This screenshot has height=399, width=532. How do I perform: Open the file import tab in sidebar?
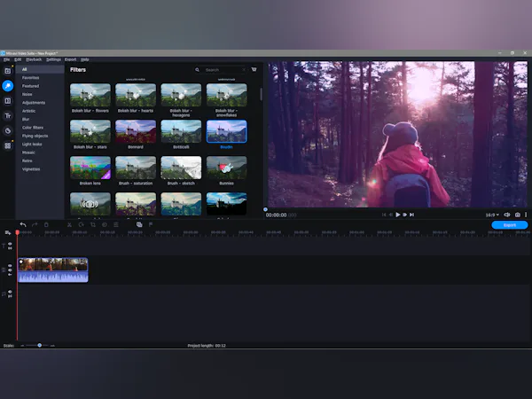7,71
